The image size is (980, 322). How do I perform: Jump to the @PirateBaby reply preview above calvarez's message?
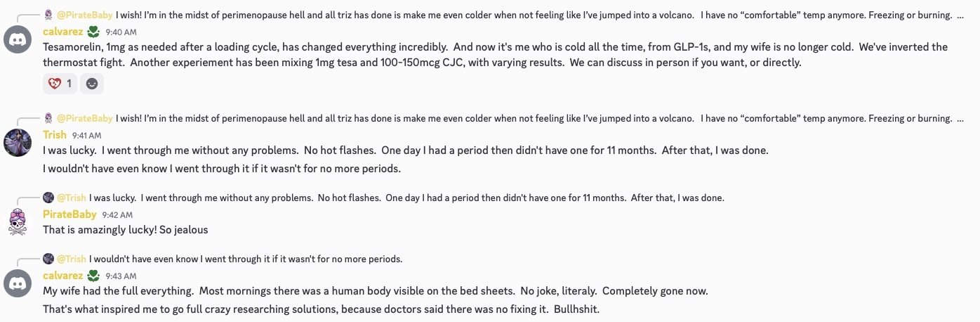tap(505, 15)
